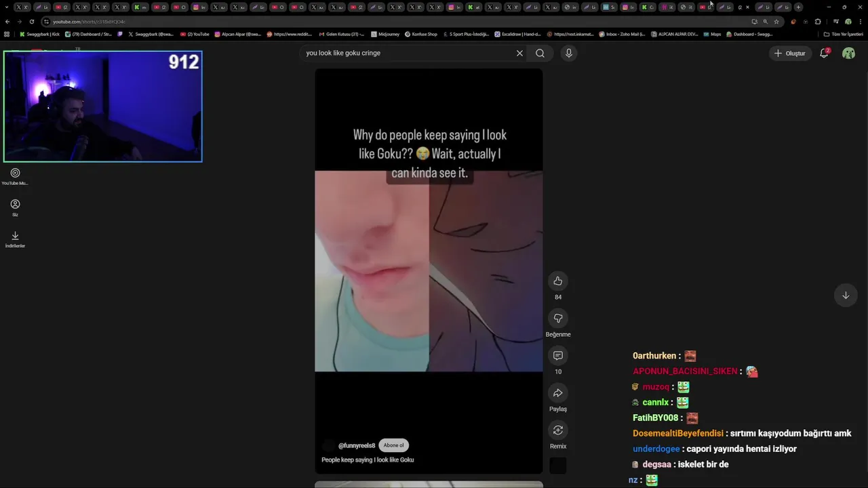This screenshot has width=868, height=488.
Task: Open the Gelen Kutusu Gmail bookmark
Action: tap(341, 34)
